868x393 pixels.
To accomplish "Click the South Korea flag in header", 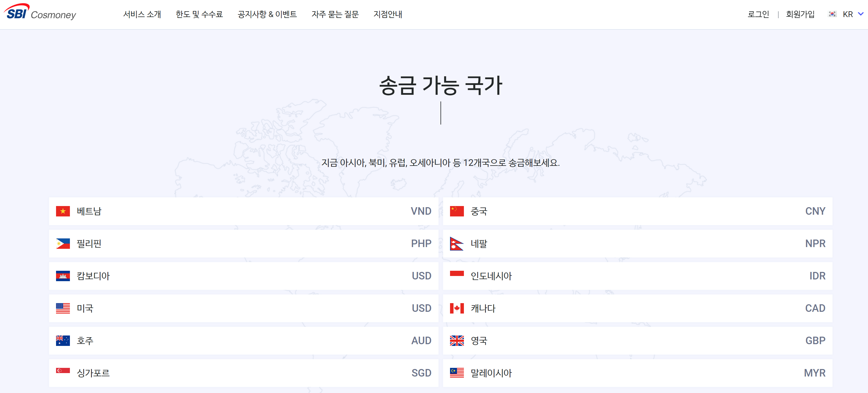I will point(832,14).
